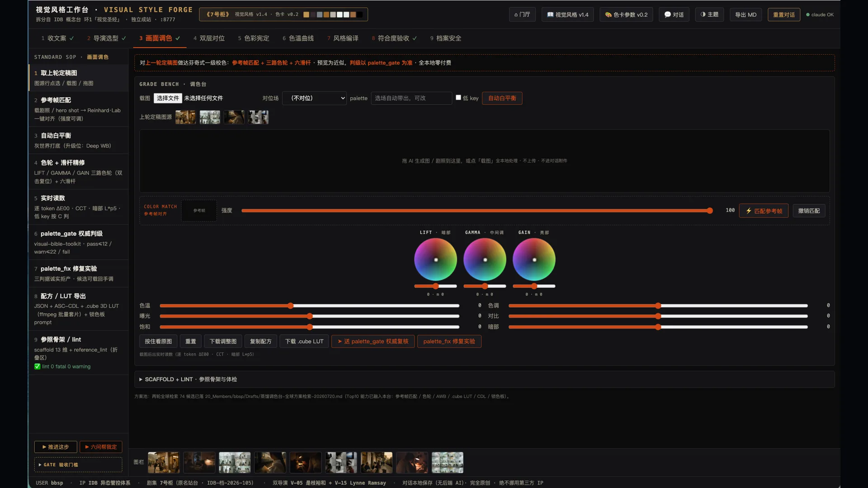Switch to tab 4 双层对位

point(209,38)
